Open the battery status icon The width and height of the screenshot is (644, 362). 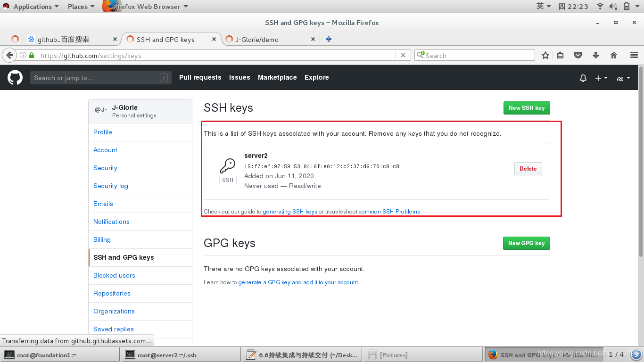coord(627,6)
